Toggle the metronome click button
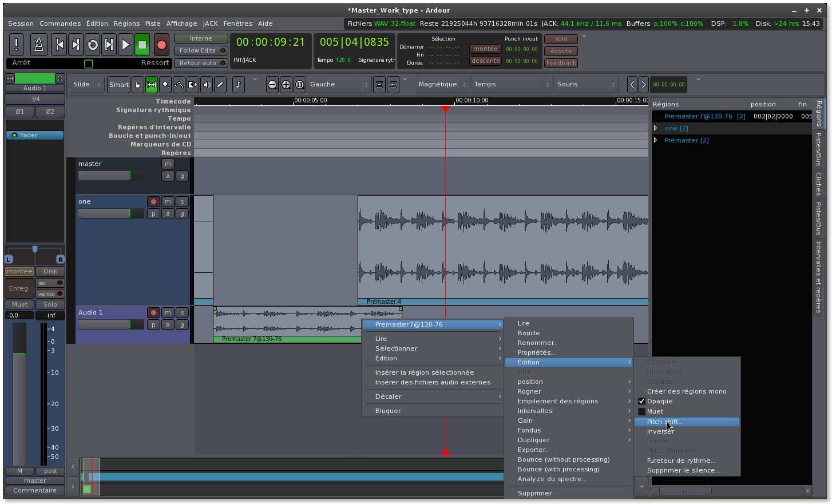The width and height of the screenshot is (832, 504). click(x=39, y=45)
